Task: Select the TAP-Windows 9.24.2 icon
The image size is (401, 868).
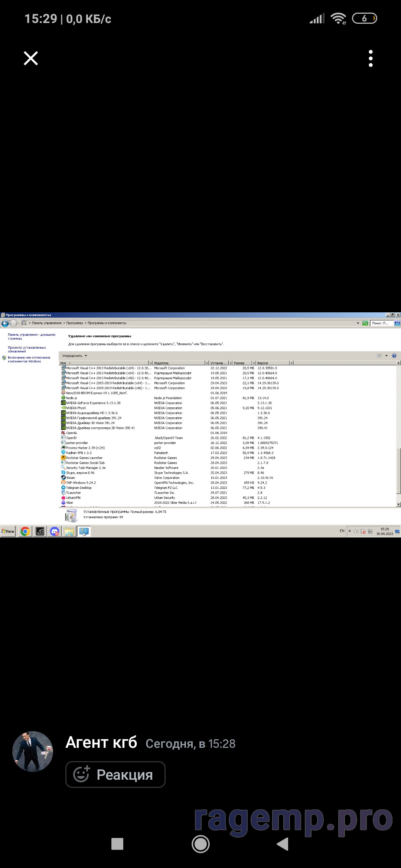Action: [63, 483]
